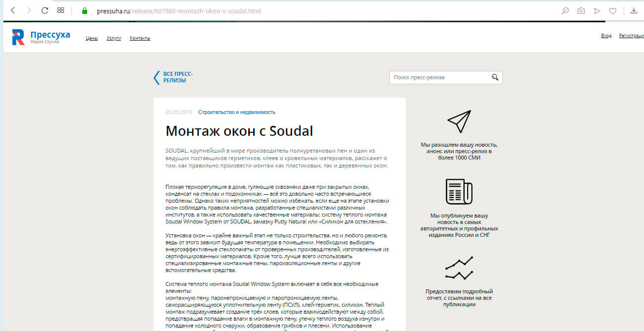Click the Медиа Служба tagline
The image size is (644, 331).
pyautogui.click(x=45, y=42)
